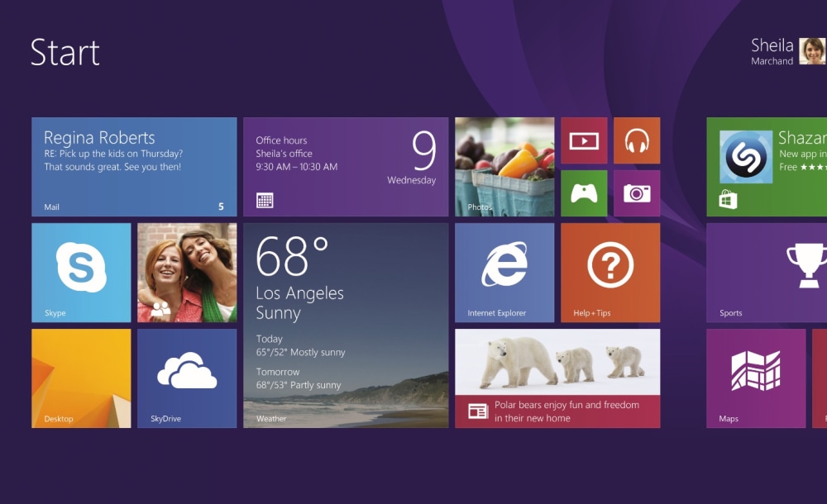Open the Sports trophy tile
827x504 pixels.
pyautogui.click(x=767, y=273)
